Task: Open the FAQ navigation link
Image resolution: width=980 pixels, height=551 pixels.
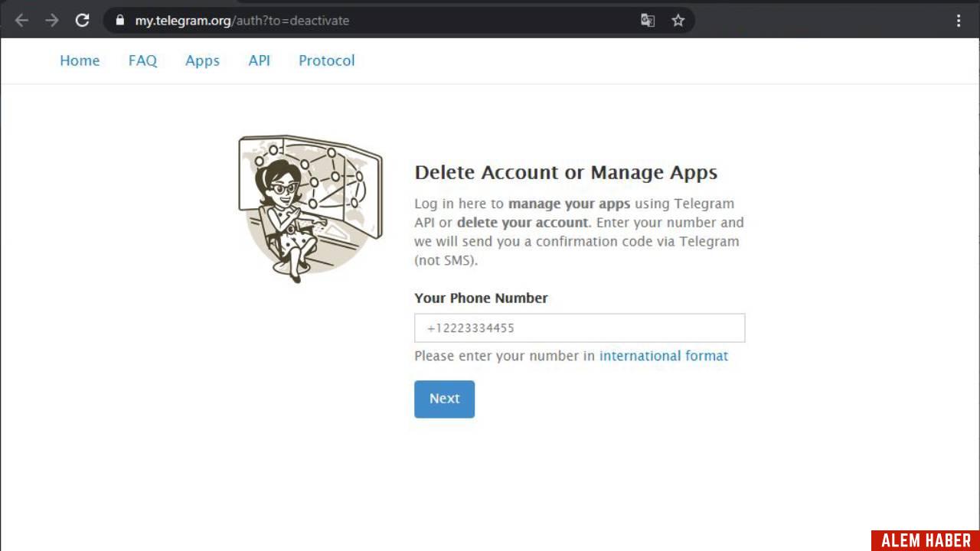Action: [x=142, y=60]
